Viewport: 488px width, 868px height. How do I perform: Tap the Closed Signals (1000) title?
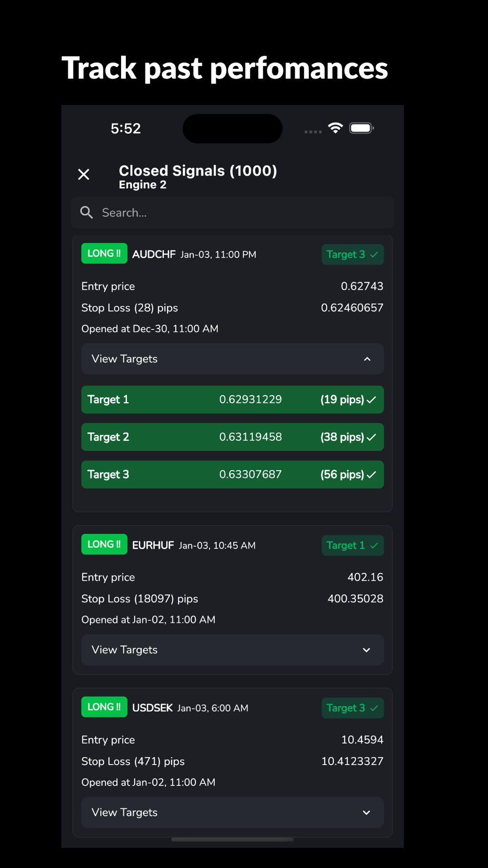point(198,170)
